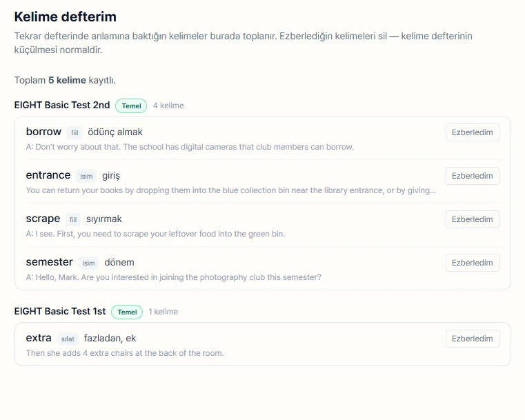
Task: Click the example sentence about photography club
Action: [x=173, y=277]
